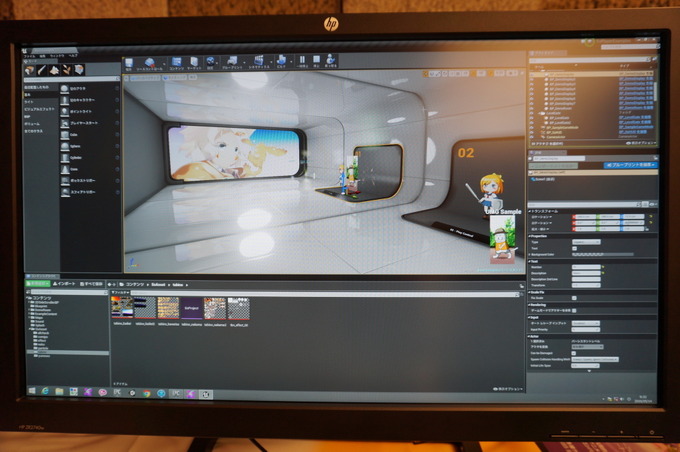Screen dimensions: 680x452
Task: Select the Landscape mode icon in Modes panel
Action: 55,70
